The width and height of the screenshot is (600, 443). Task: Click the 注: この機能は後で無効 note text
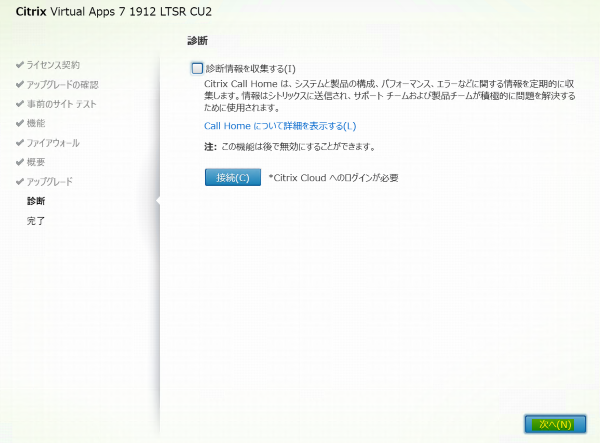point(290,147)
